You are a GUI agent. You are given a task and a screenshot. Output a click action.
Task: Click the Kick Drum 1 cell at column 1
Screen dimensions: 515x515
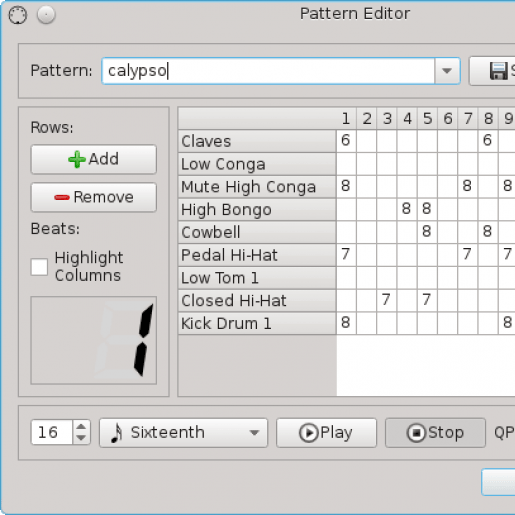point(346,323)
